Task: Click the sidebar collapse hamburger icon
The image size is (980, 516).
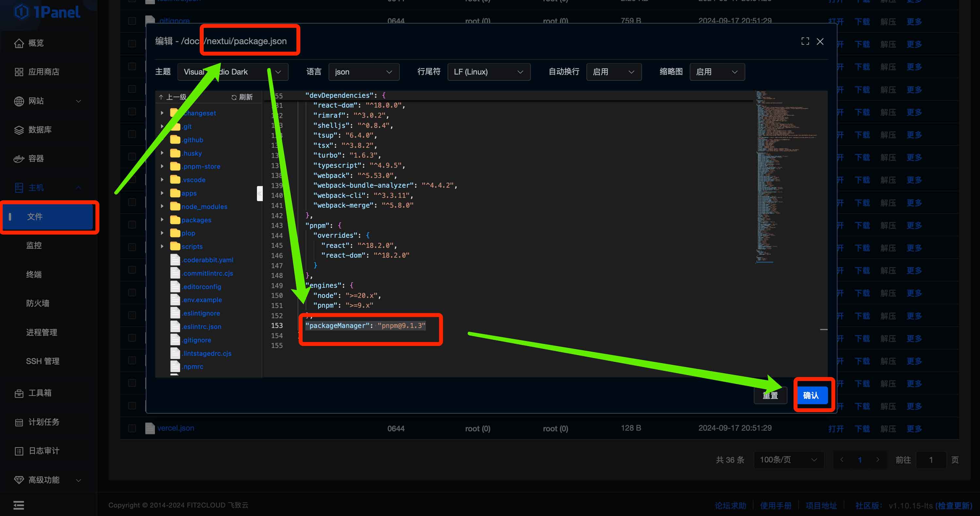Action: (x=19, y=505)
